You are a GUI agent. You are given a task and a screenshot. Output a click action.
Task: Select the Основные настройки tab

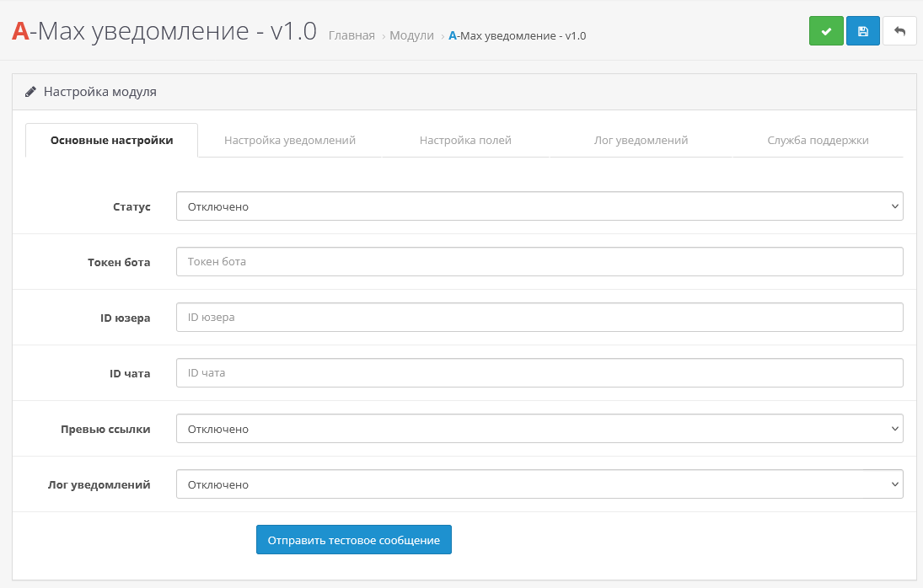pos(112,141)
